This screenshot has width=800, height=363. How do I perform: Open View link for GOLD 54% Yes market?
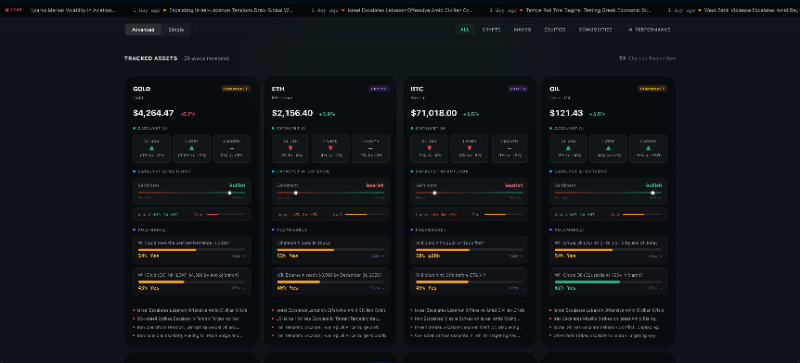[239, 256]
